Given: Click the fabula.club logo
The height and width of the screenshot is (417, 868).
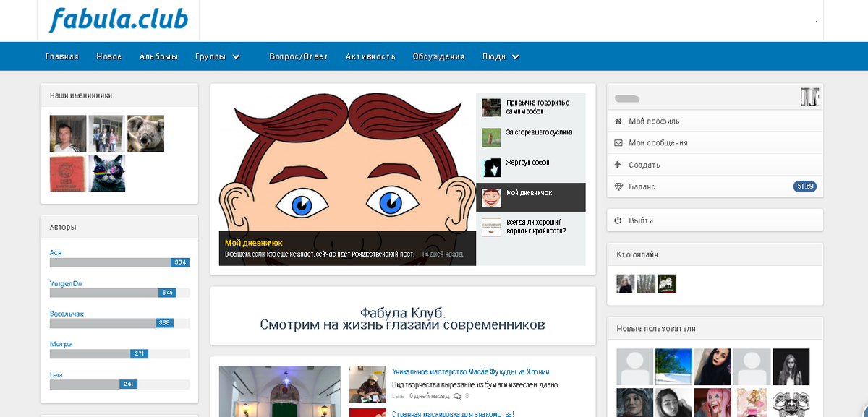Looking at the screenshot, I should (x=119, y=20).
